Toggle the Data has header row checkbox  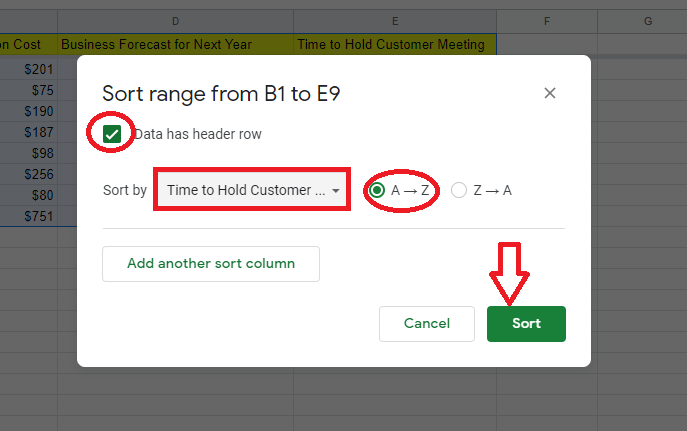tap(112, 134)
